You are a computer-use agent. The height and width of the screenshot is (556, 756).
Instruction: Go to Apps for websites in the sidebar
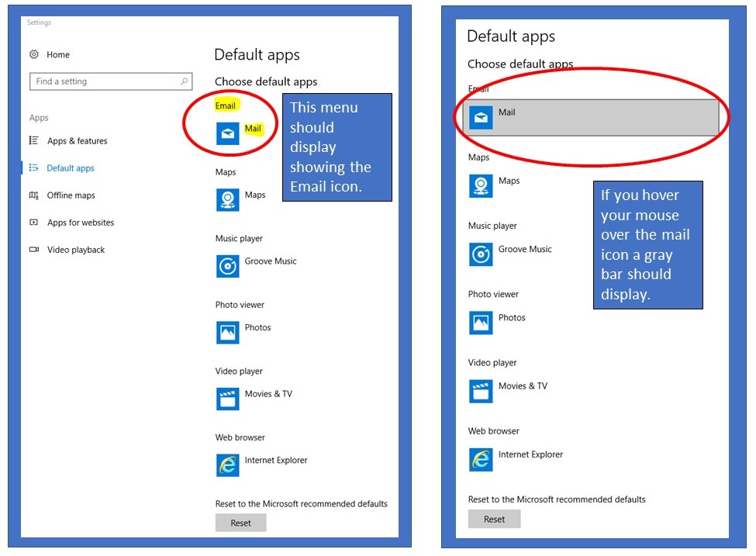coord(80,223)
